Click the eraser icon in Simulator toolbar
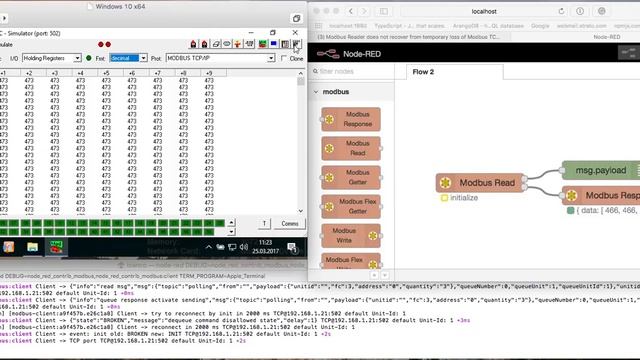This screenshot has height=360, width=640. [x=216, y=44]
